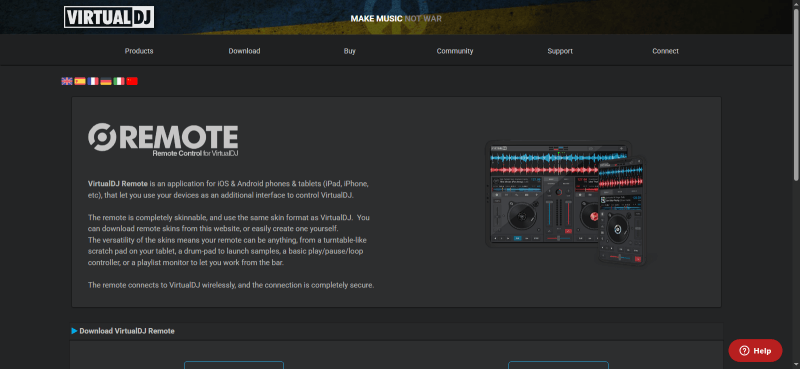The image size is (800, 369).
Task: Click the Remote Control for VirtualDJ subtitle
Action: tap(195, 153)
